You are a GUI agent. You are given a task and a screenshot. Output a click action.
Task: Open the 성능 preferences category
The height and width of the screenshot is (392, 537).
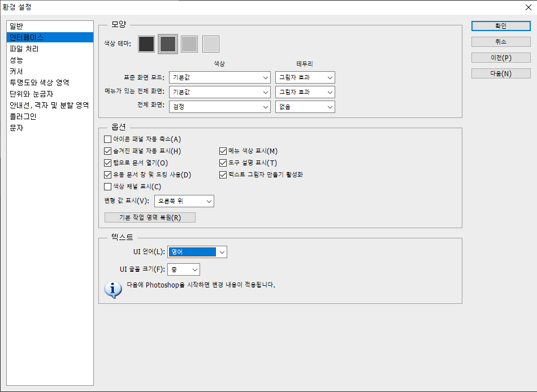point(50,60)
